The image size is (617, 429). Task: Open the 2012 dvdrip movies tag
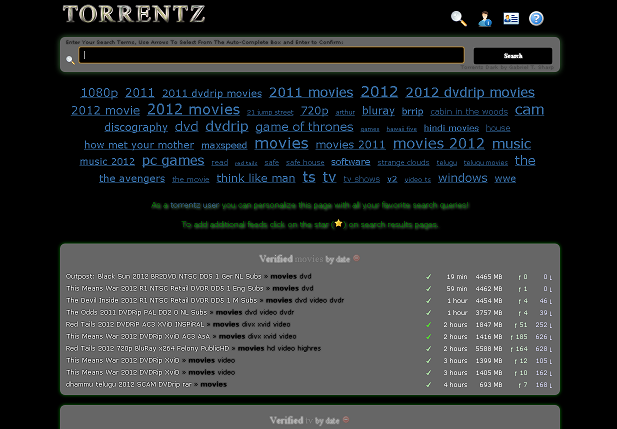click(x=470, y=92)
